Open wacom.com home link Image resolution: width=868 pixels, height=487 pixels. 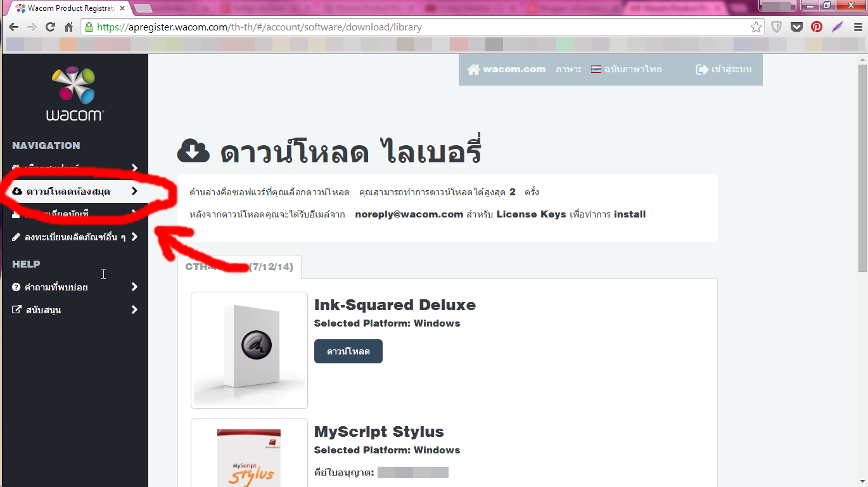(506, 69)
